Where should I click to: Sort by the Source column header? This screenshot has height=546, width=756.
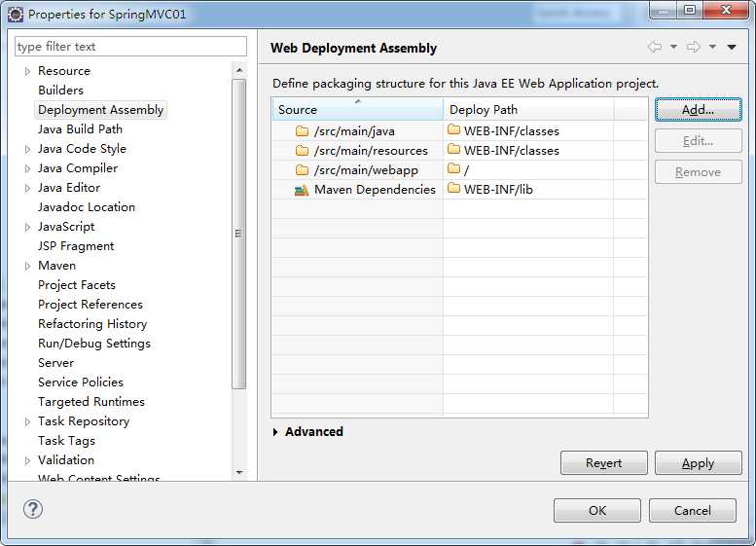(x=356, y=110)
